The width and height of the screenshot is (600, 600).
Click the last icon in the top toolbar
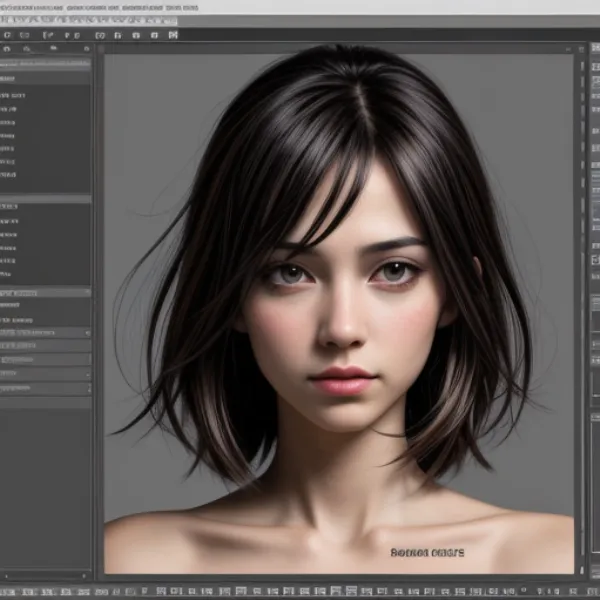[x=173, y=35]
